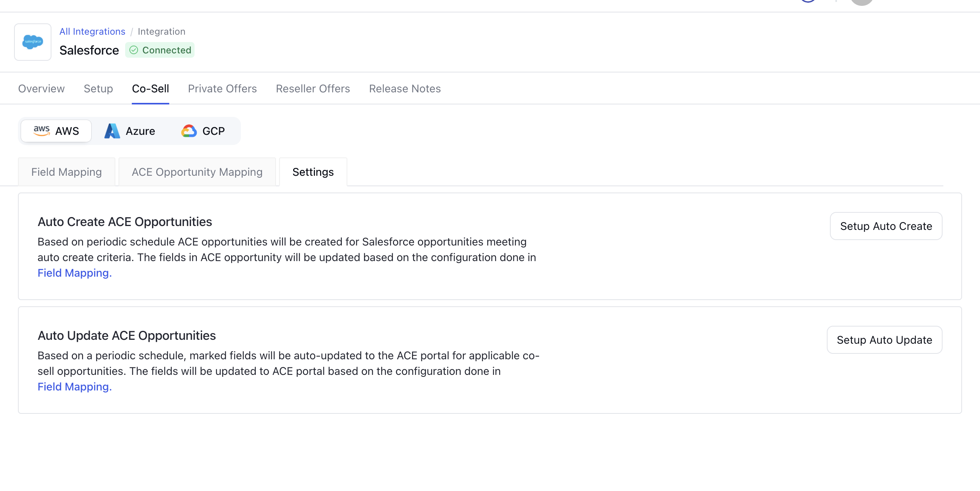
Task: Click the Salesforce page title
Action: click(x=89, y=50)
